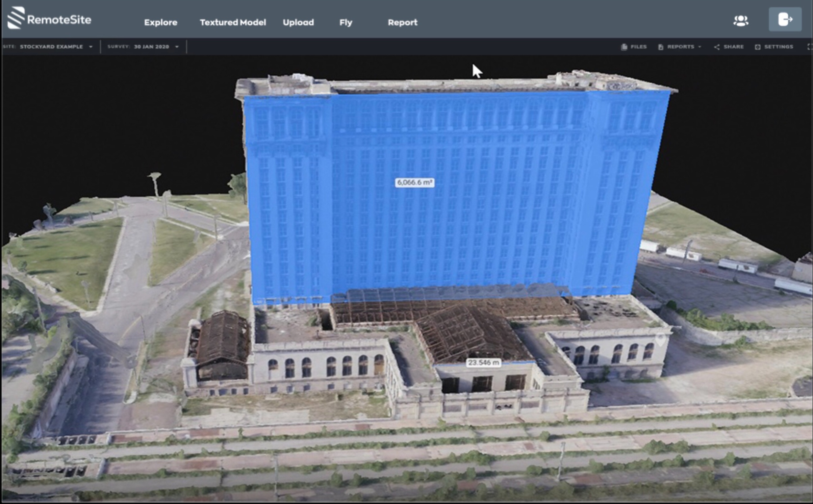
Task: Click the Share button
Action: [x=729, y=47]
